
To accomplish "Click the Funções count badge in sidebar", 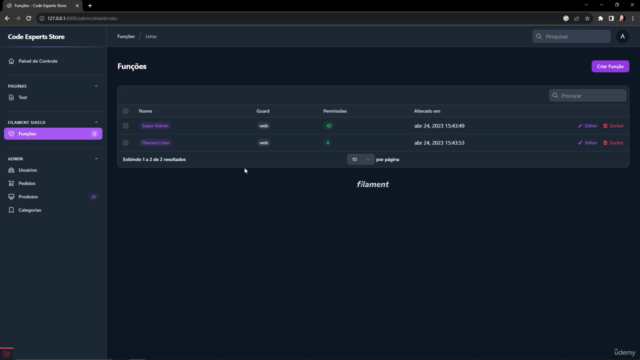I will coord(94,134).
